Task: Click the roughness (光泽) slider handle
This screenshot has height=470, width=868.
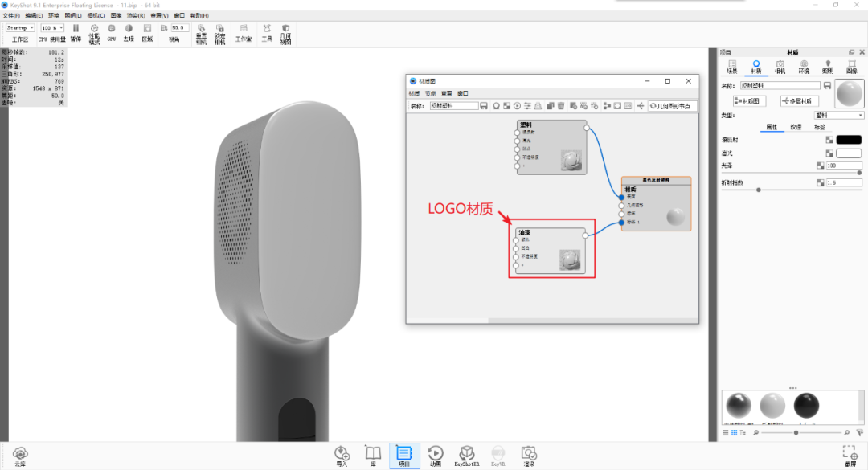Action: pos(859,173)
